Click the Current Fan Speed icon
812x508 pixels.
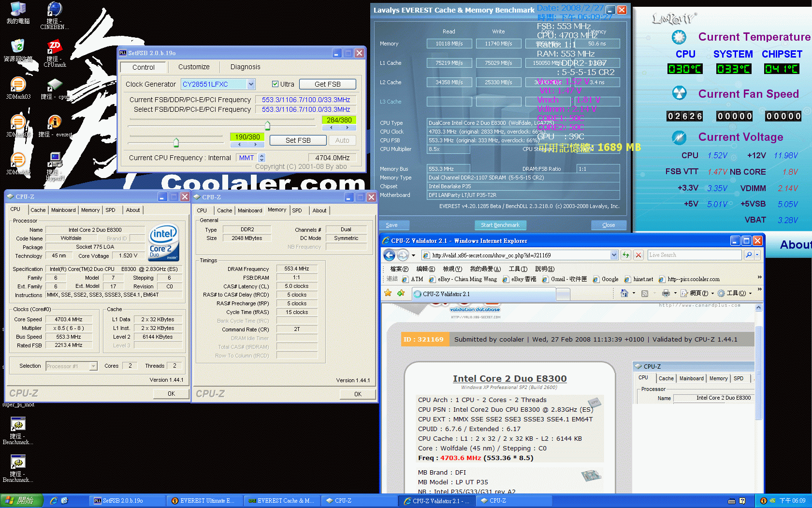679,93
